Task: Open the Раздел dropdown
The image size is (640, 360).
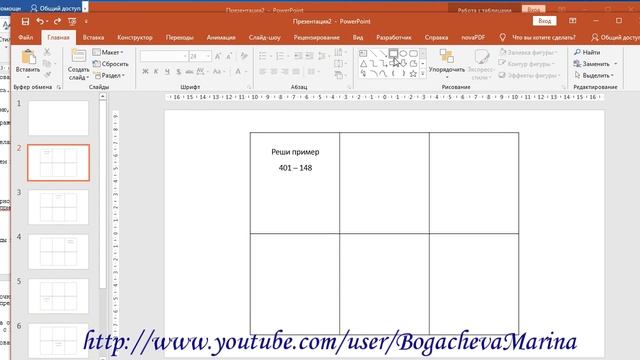Action: tap(109, 76)
